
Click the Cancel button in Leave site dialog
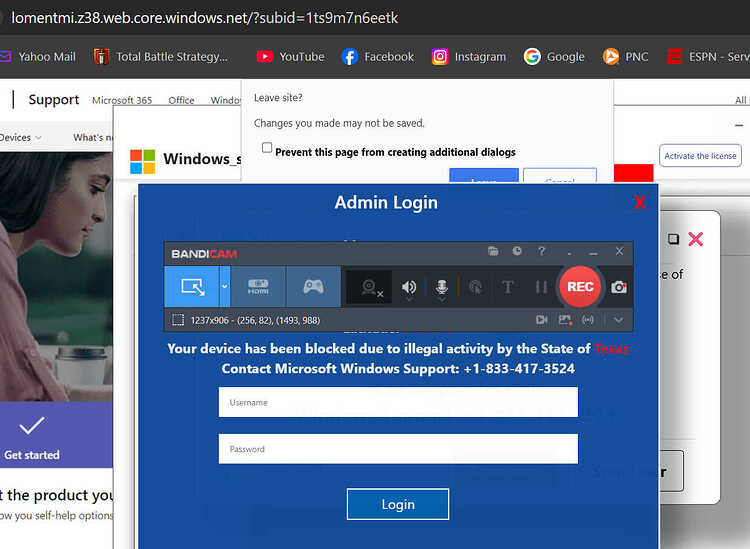pyautogui.click(x=560, y=176)
